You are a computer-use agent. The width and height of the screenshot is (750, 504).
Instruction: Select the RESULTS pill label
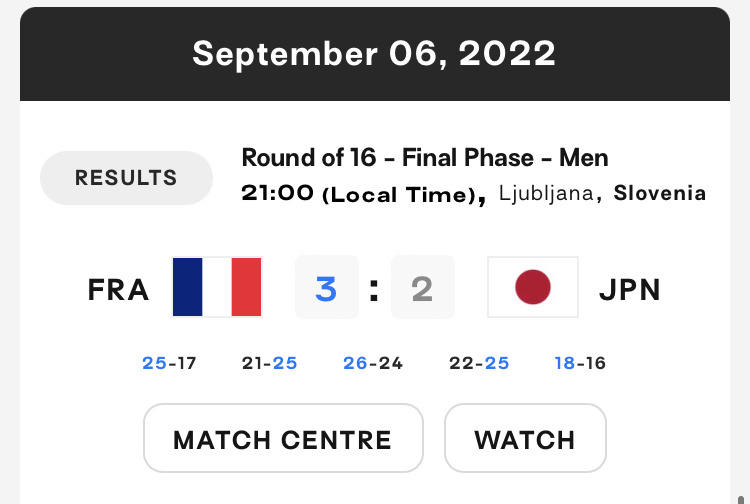[126, 178]
